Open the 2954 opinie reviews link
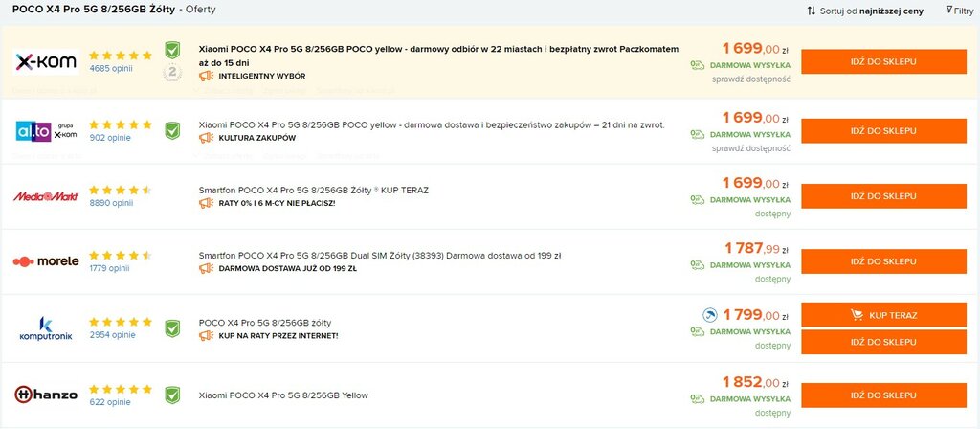Screen dimensions: 980x429 coord(113,334)
